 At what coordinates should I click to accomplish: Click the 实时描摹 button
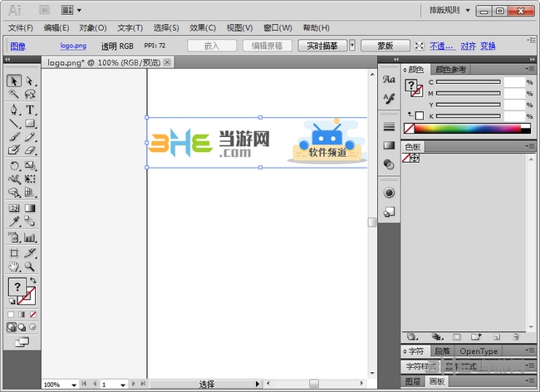click(x=322, y=46)
